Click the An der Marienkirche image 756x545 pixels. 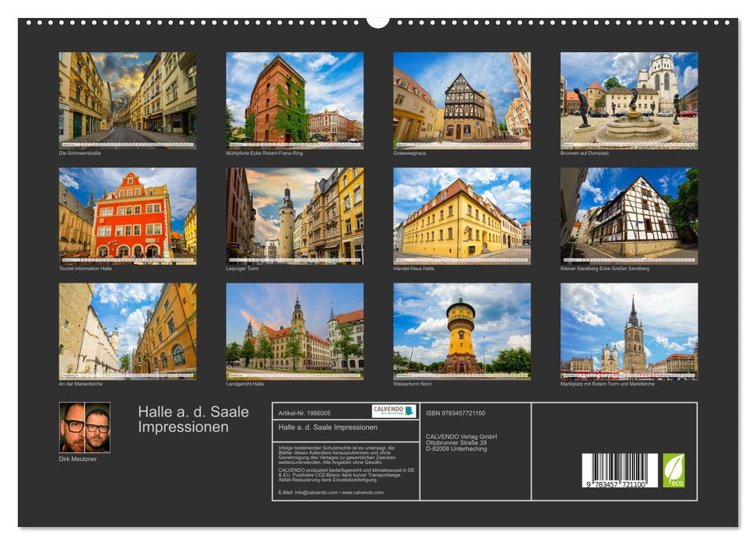click(122, 333)
